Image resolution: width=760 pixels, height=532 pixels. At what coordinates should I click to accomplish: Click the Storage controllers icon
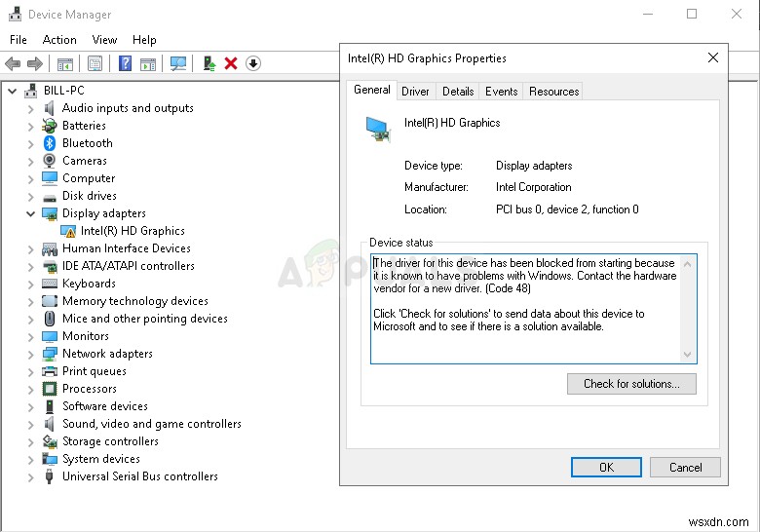(x=50, y=441)
